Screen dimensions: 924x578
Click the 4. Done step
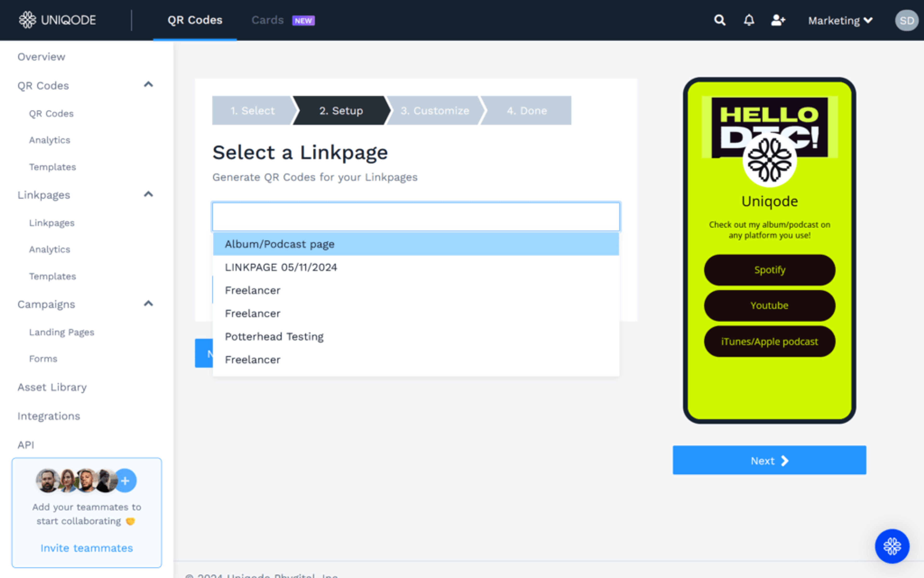[526, 111]
